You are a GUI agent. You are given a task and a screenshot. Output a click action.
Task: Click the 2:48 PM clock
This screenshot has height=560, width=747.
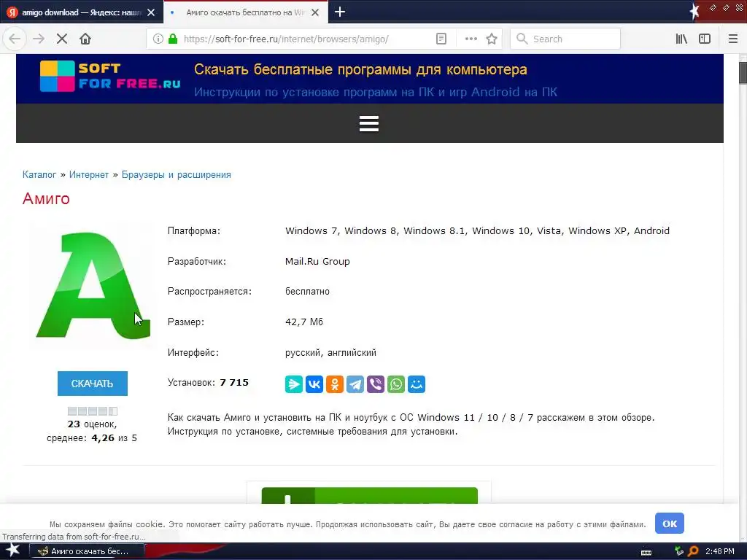[720, 551]
